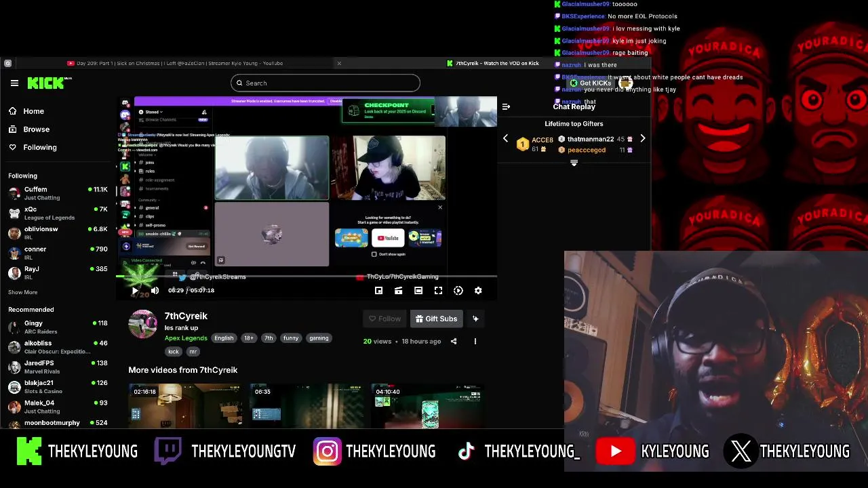The image size is (868, 488).
Task: Select the mr tag
Action: [x=193, y=352]
